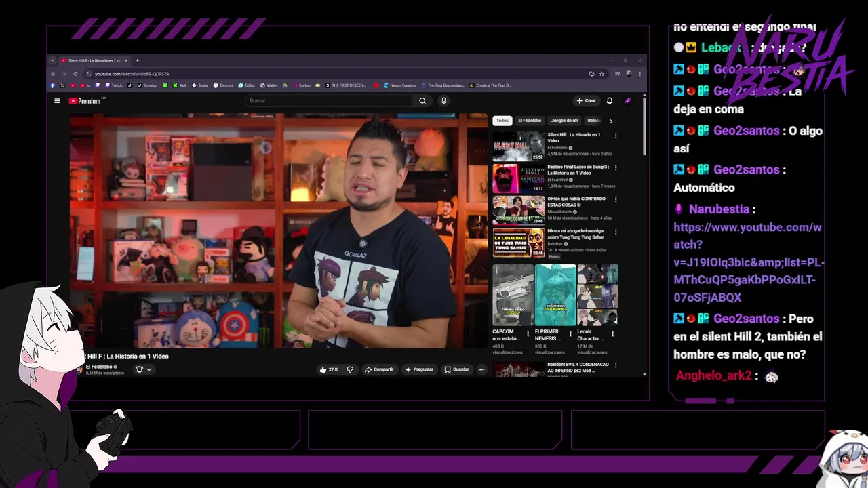This screenshot has height=488, width=868.
Task: Open Destino Final Lazos de Sangr3 thumbnail
Action: [519, 179]
